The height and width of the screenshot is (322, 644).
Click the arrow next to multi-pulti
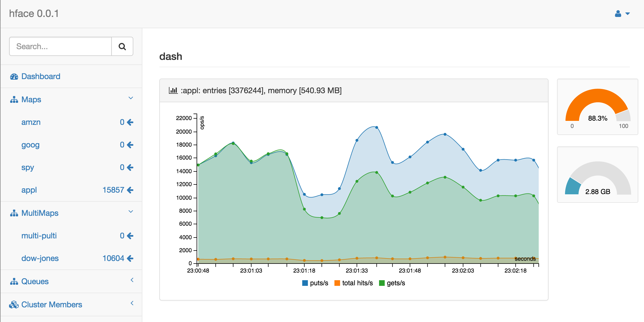[130, 236]
